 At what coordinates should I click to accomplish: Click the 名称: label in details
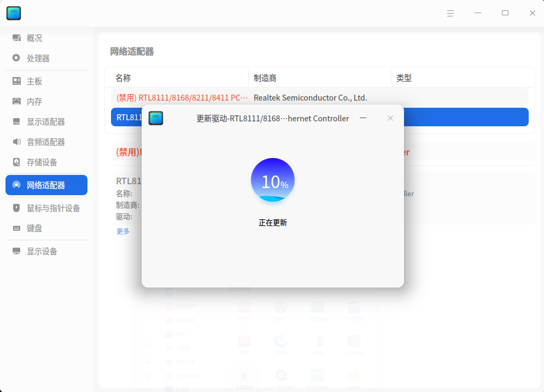(124, 194)
